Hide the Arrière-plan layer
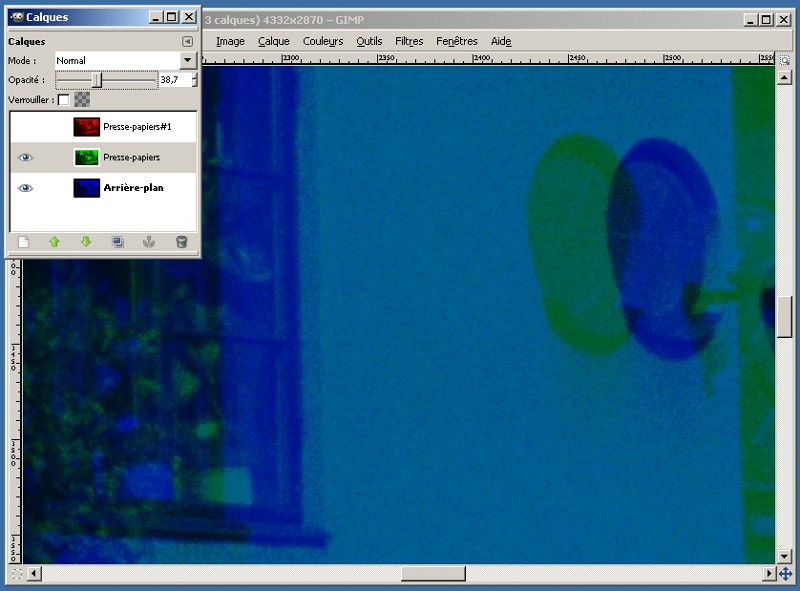The width and height of the screenshot is (800, 591). 25,187
